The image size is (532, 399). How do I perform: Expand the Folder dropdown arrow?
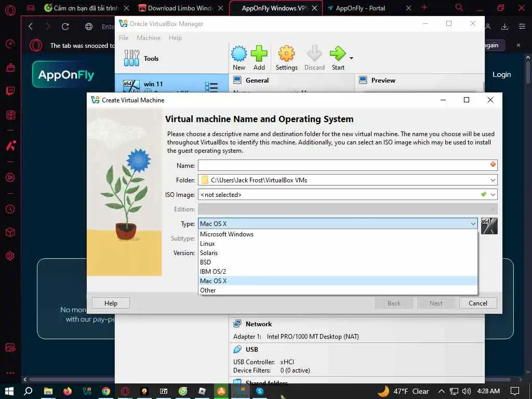[x=493, y=180]
